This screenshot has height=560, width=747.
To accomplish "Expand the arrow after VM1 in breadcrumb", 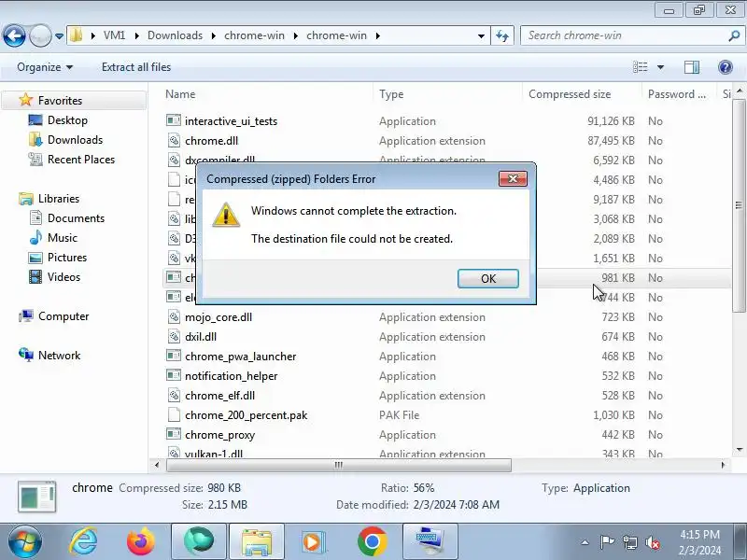I will click(136, 35).
